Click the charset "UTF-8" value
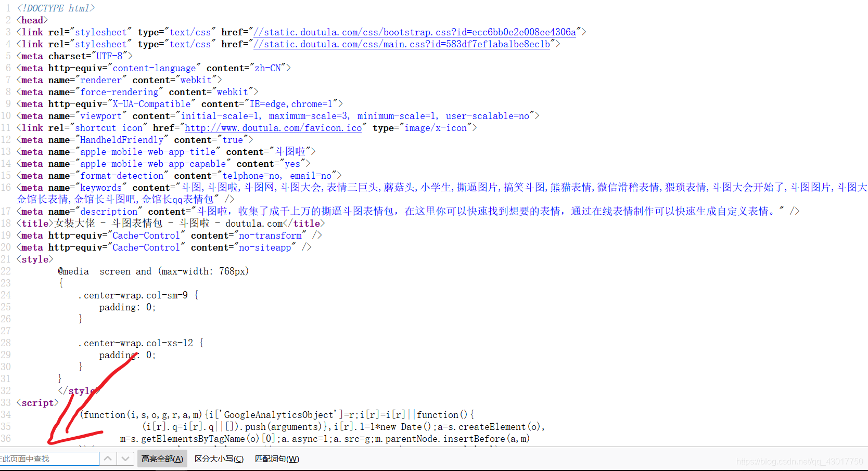This screenshot has width=868, height=471. point(109,56)
